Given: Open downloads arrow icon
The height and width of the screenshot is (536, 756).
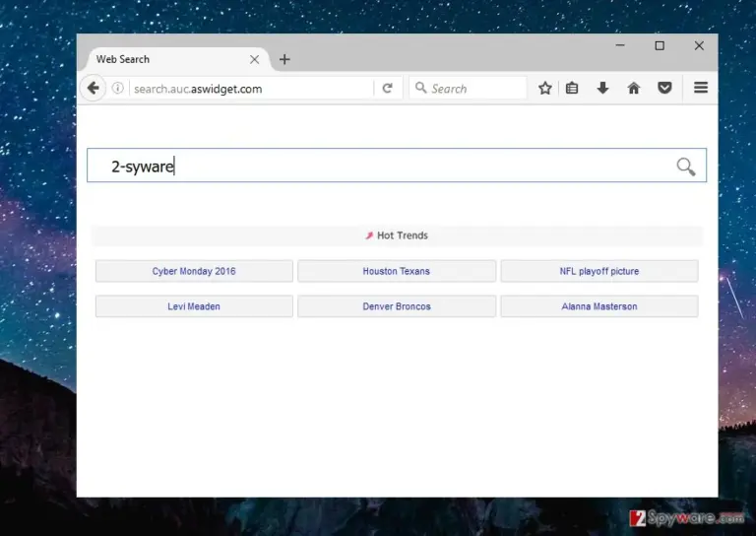Looking at the screenshot, I should coord(602,89).
